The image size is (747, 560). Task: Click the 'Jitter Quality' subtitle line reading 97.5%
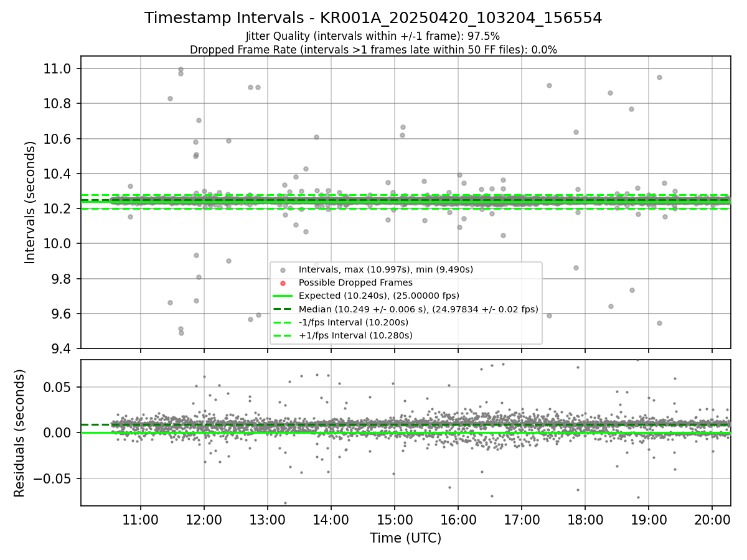(x=373, y=37)
